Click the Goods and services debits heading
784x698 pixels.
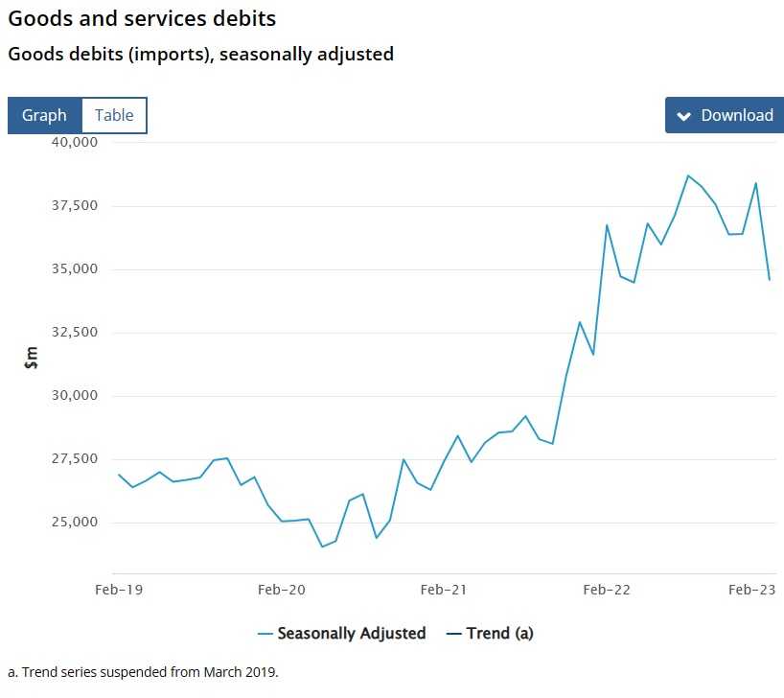(x=142, y=18)
